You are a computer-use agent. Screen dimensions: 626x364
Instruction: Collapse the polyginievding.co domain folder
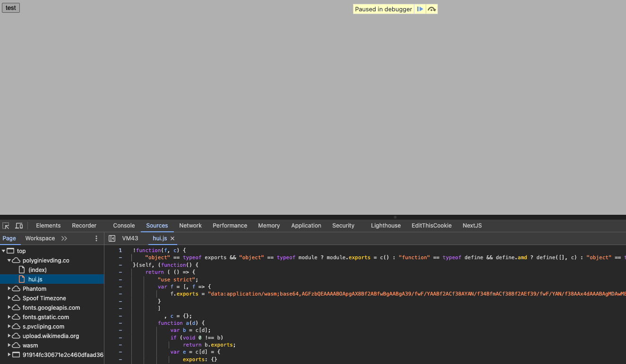[x=9, y=261]
